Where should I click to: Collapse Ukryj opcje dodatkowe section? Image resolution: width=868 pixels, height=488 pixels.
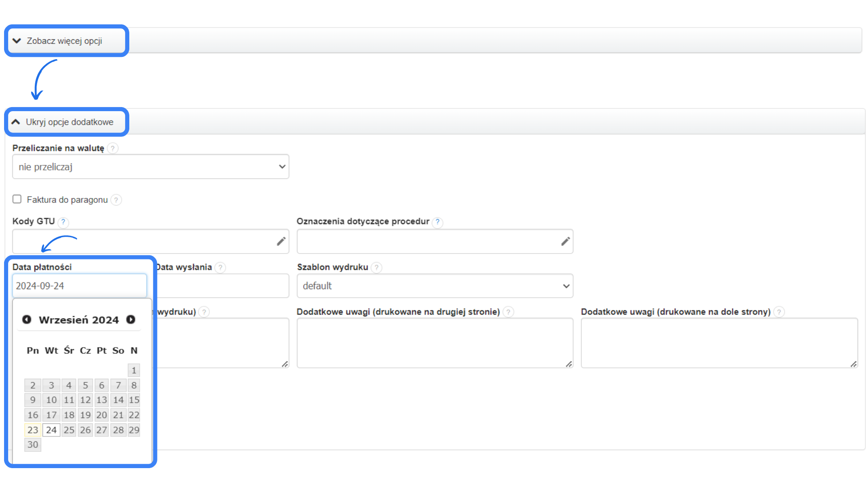coord(69,122)
